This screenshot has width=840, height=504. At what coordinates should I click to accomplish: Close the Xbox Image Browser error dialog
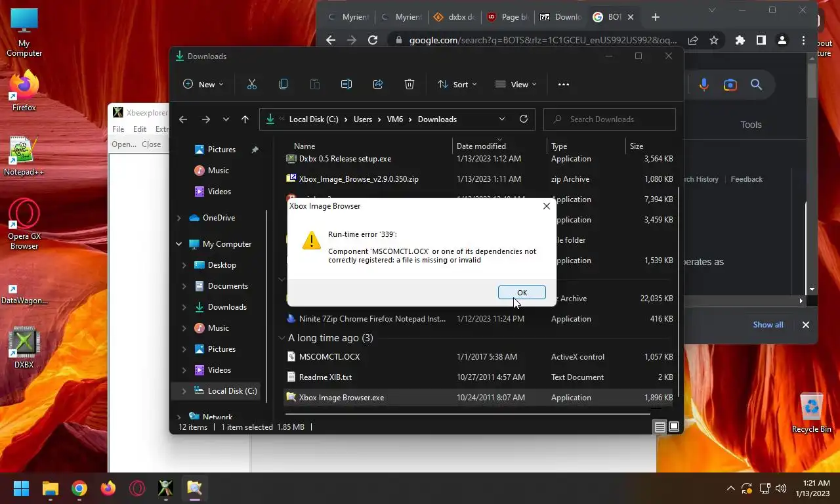click(547, 206)
